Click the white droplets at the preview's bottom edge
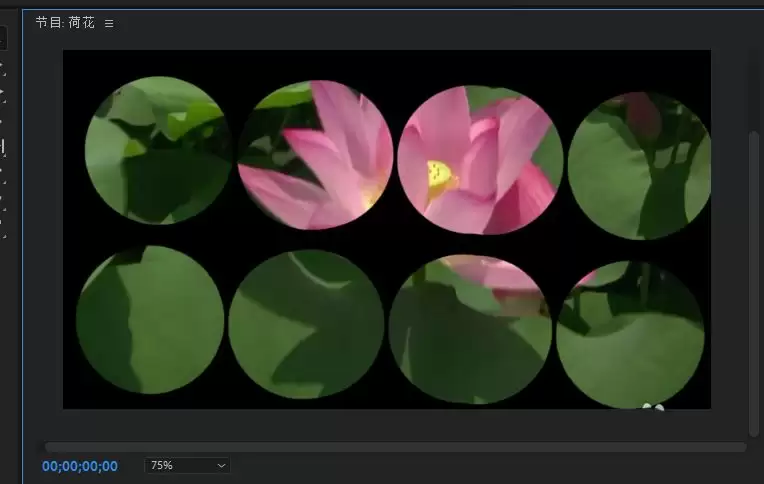764x484 pixels. pyautogui.click(x=653, y=407)
